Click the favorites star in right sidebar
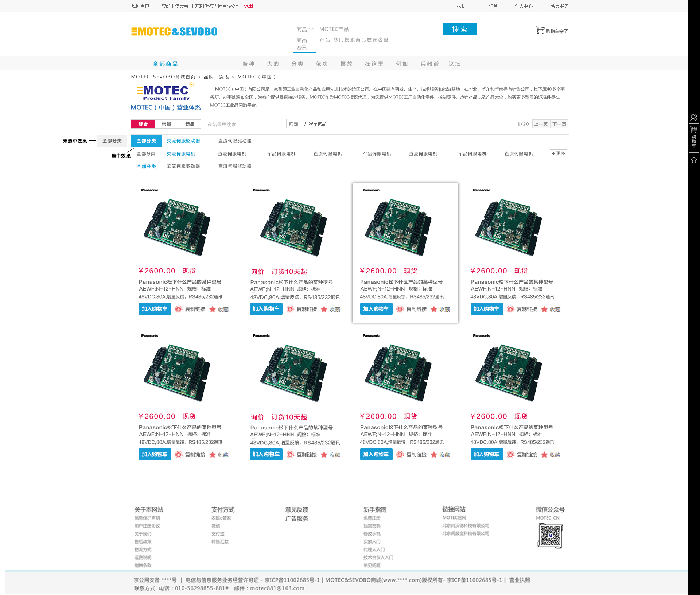The height and width of the screenshot is (595, 700). 693,160
